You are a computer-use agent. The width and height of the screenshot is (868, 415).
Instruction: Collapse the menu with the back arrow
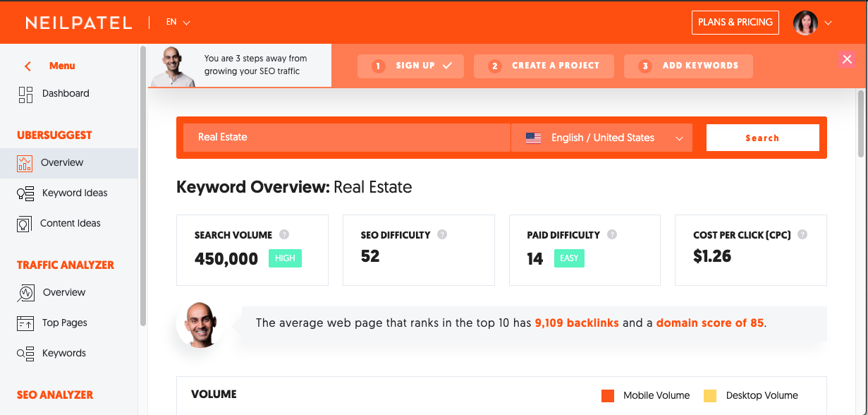point(27,66)
